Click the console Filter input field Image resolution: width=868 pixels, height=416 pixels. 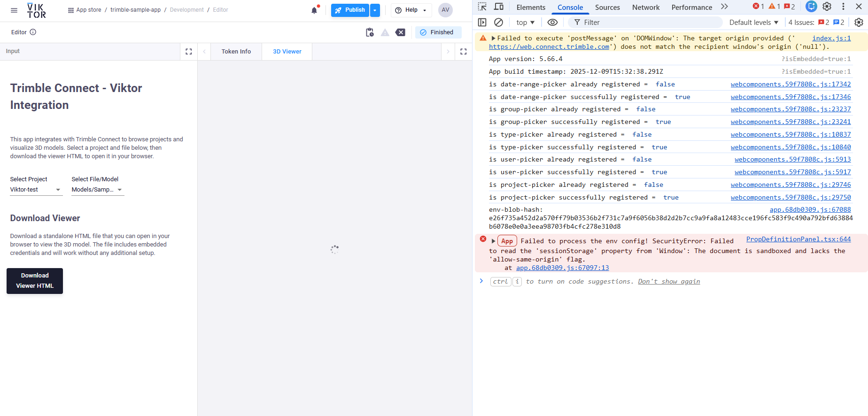point(648,23)
